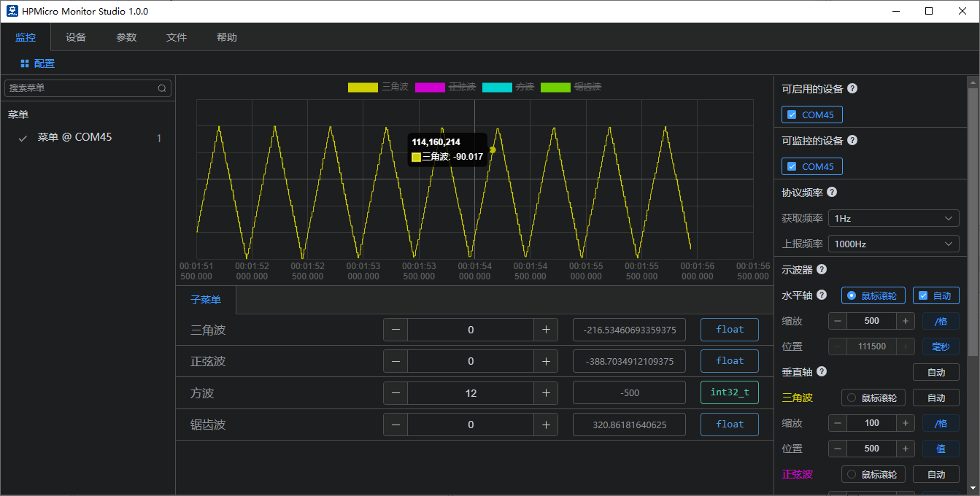Open help icon next to 水平轴

click(x=822, y=295)
